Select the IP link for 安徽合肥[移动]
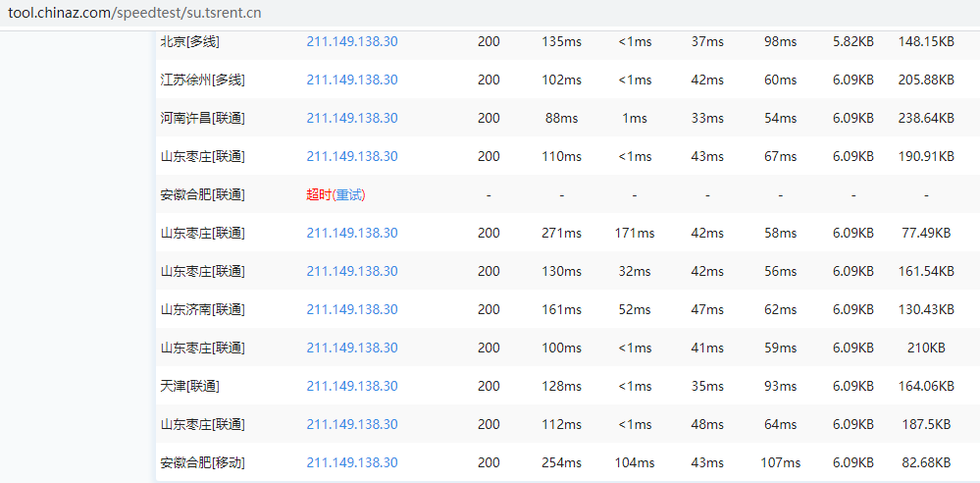Screen dimensions: 980x483 click(352, 462)
